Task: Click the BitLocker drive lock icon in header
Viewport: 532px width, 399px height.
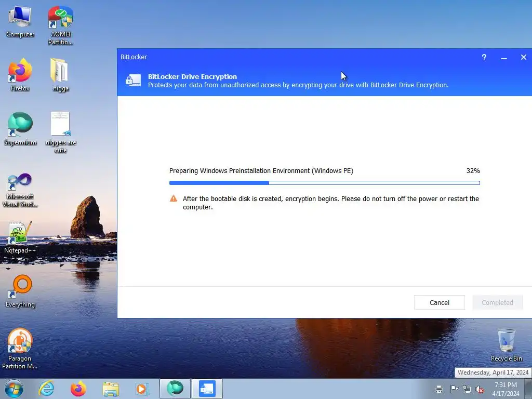Action: tap(133, 81)
